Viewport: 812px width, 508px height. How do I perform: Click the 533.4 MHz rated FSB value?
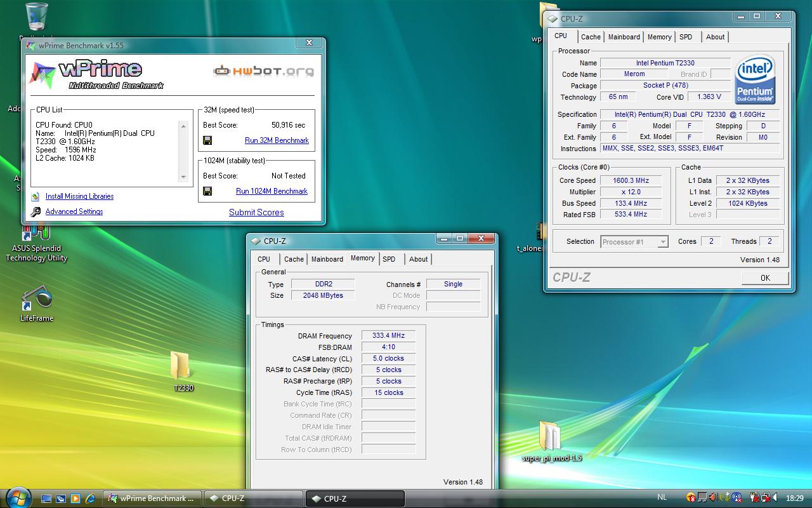(631, 215)
